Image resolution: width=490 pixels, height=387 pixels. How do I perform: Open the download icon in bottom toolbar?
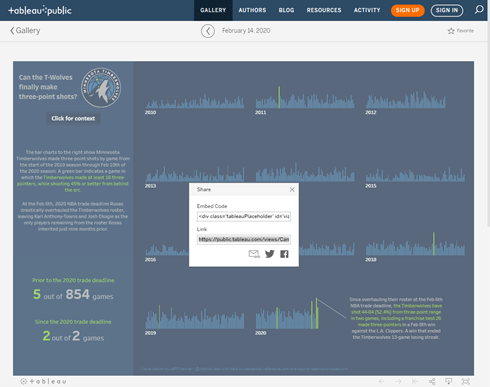pyautogui.click(x=449, y=381)
